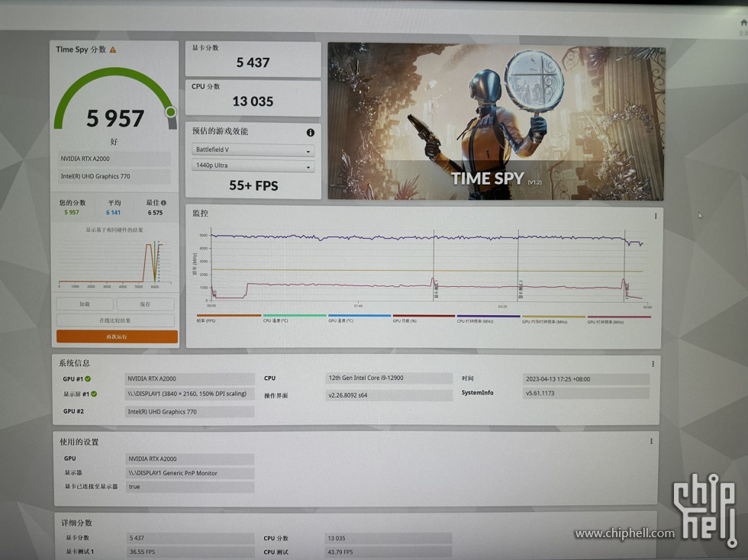Click the GPU #2 Intel UHD Graphics 770 field

189,412
